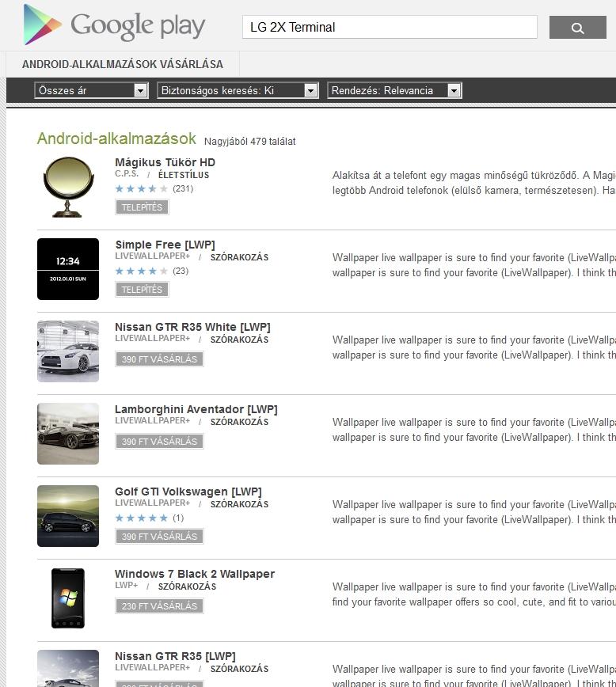
Task: Click the (23) review count
Action: tap(181, 271)
